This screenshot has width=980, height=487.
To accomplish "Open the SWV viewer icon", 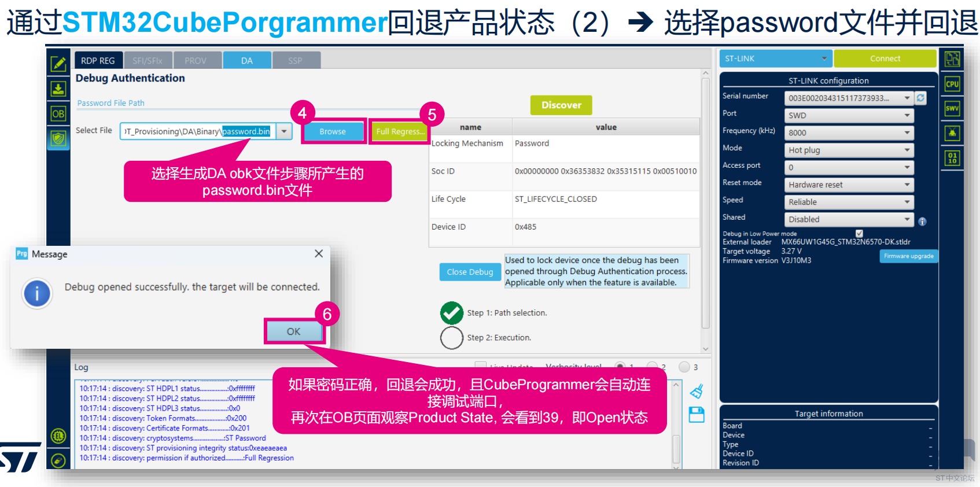I will coord(952,108).
